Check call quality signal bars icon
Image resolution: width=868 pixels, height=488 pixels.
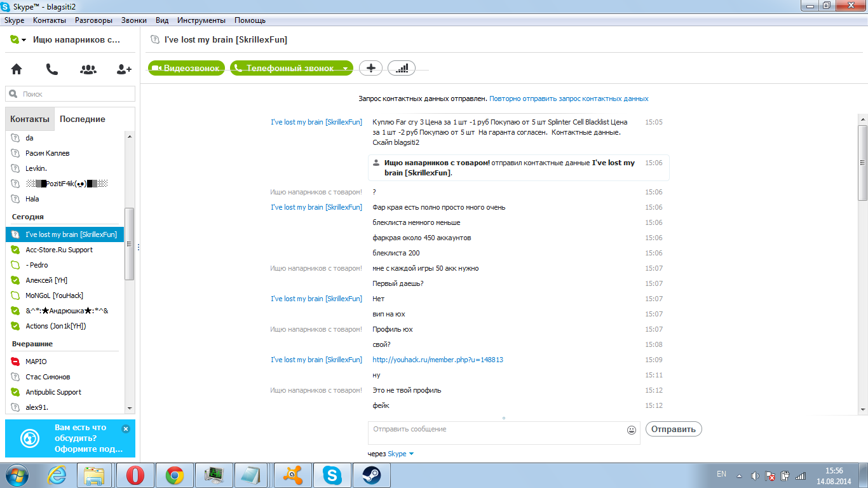(402, 68)
